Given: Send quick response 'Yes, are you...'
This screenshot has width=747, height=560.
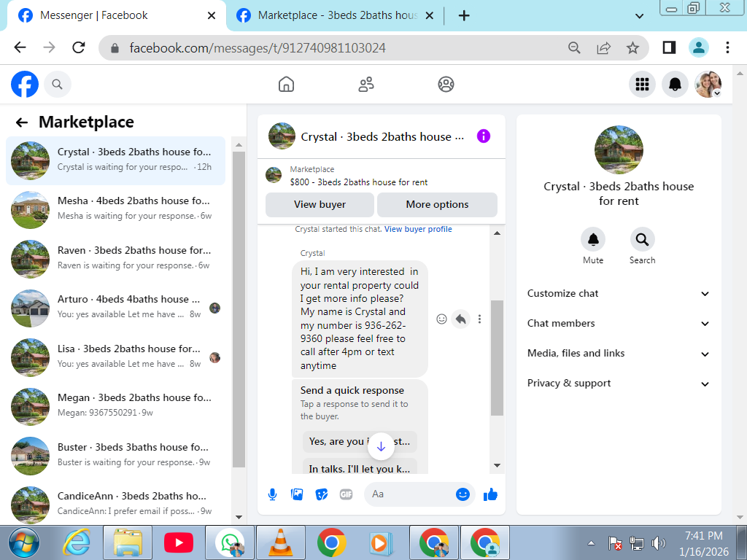Looking at the screenshot, I should (x=360, y=442).
